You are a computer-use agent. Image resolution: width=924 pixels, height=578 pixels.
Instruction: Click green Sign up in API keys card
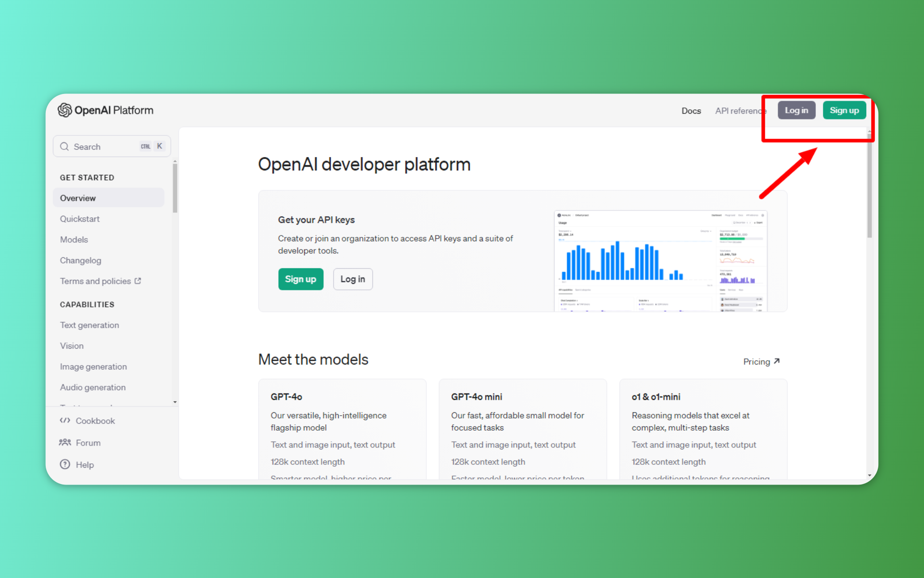[300, 279]
